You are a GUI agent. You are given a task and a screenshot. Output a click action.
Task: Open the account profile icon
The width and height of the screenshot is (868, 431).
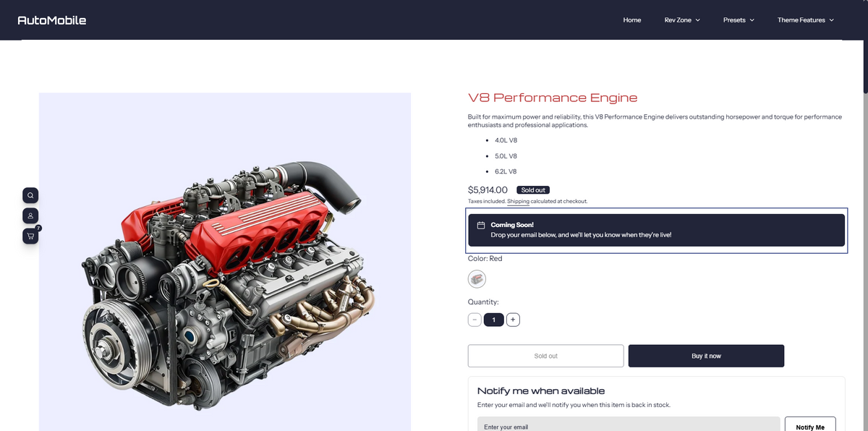[x=30, y=215]
